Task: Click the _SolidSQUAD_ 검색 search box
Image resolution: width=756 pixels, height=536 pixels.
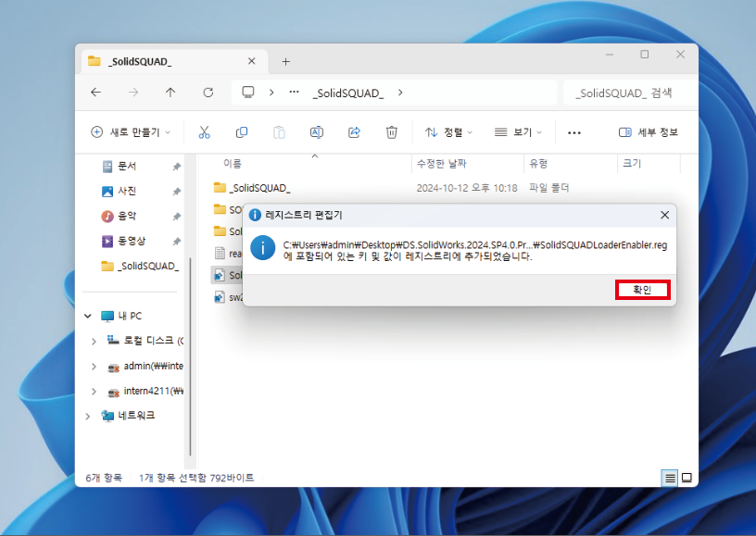Action: click(x=630, y=93)
